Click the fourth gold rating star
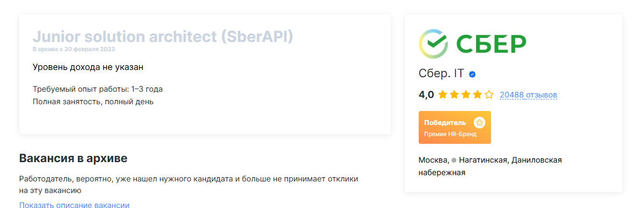The width and height of the screenshot is (644, 208). (478, 95)
